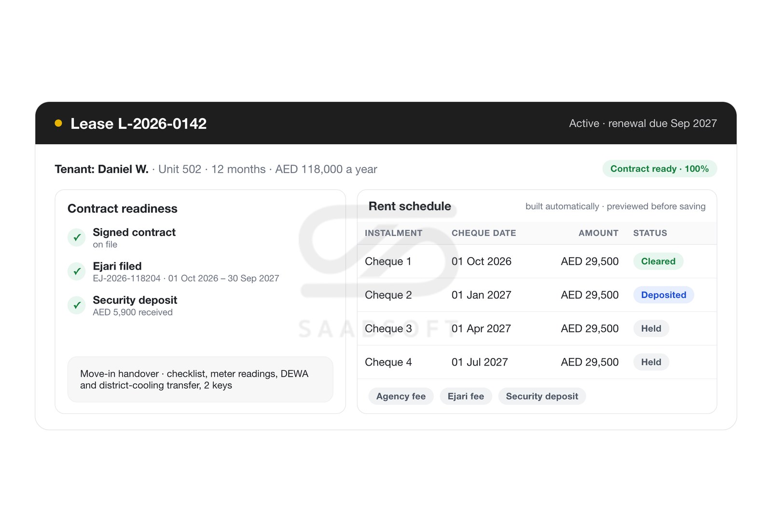The width and height of the screenshot is (772, 532).
Task: Click the Signed contract green checkmark
Action: [x=77, y=237]
